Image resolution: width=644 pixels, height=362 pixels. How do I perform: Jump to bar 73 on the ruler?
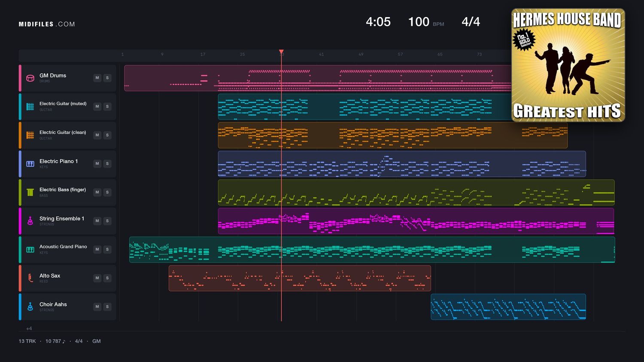pyautogui.click(x=479, y=54)
